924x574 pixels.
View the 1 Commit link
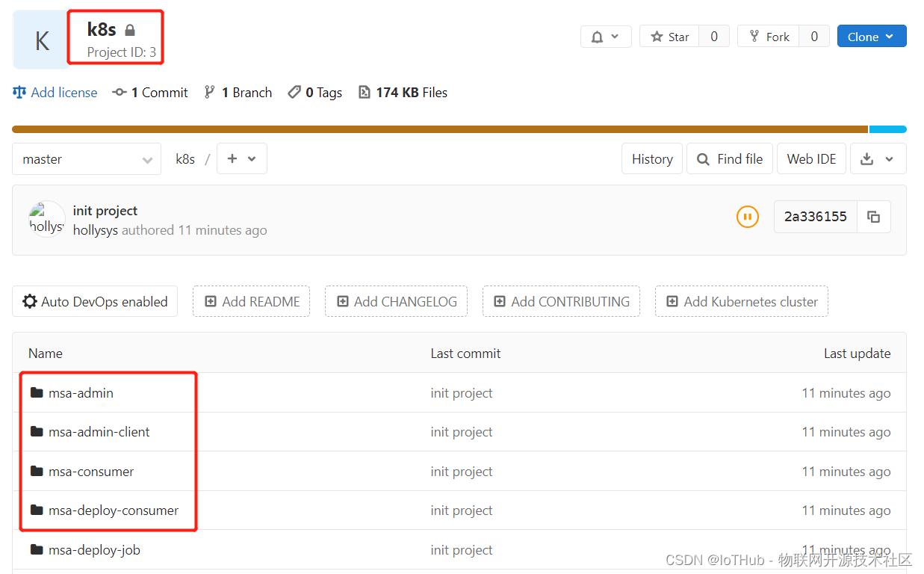coord(150,93)
